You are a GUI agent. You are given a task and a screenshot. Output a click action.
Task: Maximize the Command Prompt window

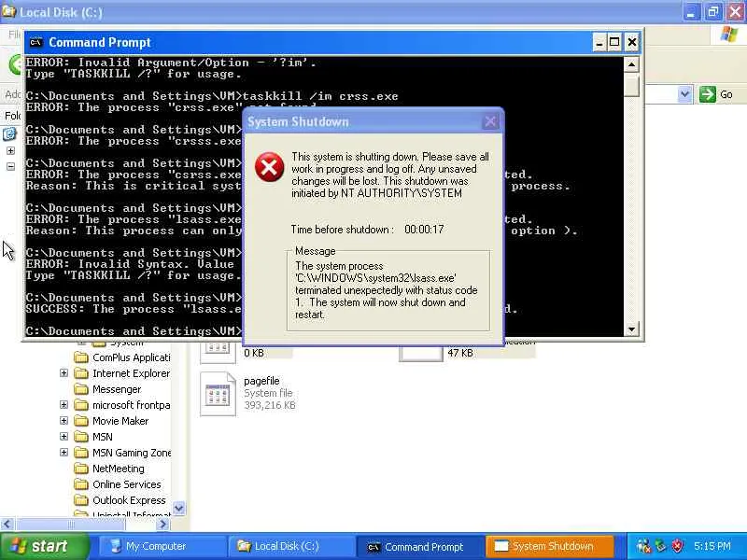tap(614, 42)
